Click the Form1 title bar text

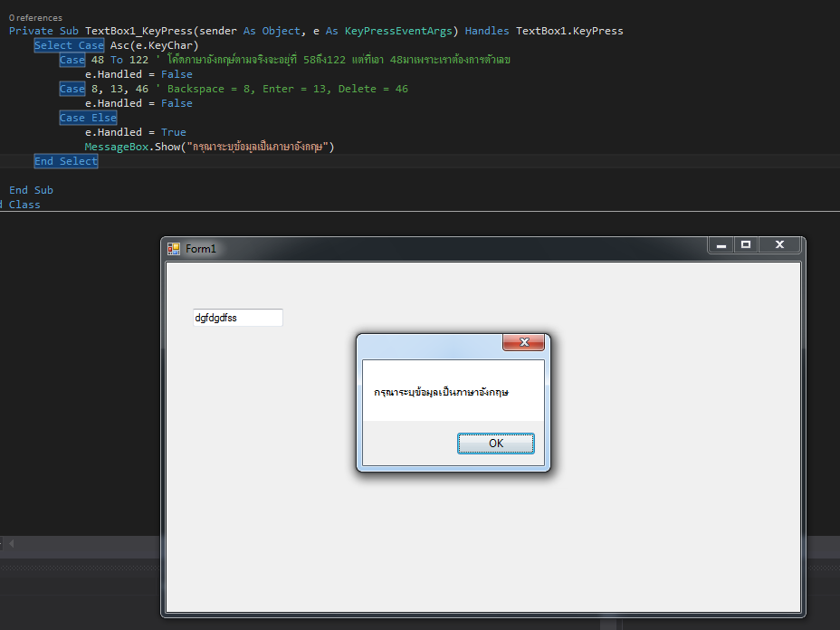coord(201,249)
